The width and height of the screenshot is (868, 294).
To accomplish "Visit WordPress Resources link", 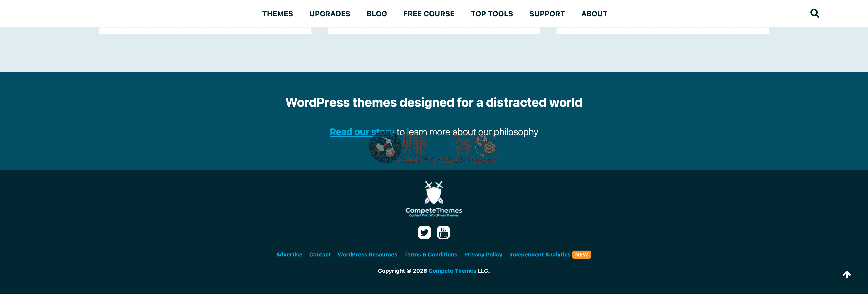I will click(367, 255).
